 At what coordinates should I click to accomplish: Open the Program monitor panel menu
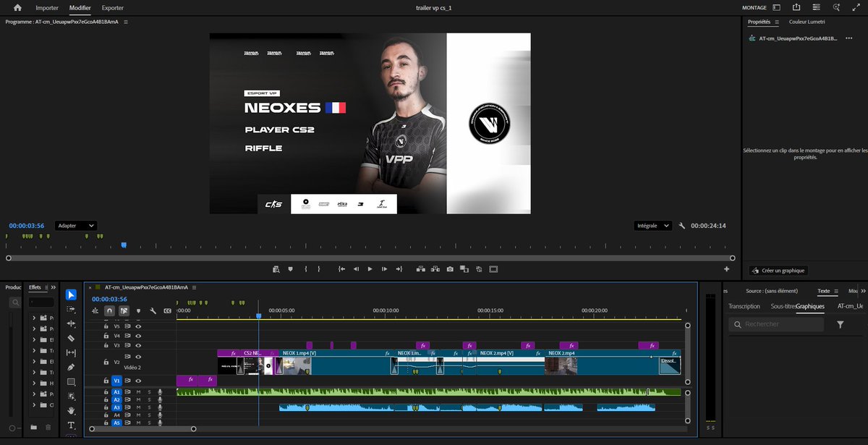tap(126, 22)
